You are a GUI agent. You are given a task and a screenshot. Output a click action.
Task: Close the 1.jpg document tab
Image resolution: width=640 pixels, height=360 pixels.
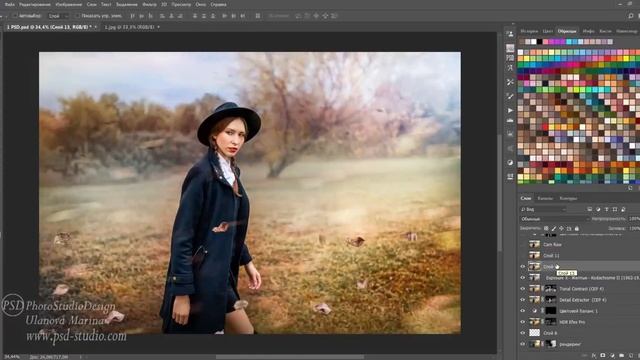[158, 27]
